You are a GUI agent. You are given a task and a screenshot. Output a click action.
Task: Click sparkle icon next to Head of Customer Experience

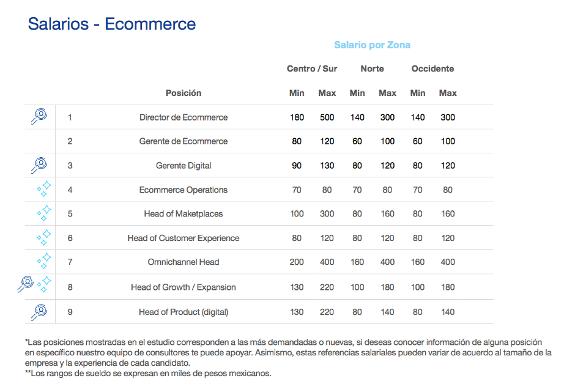44,237
